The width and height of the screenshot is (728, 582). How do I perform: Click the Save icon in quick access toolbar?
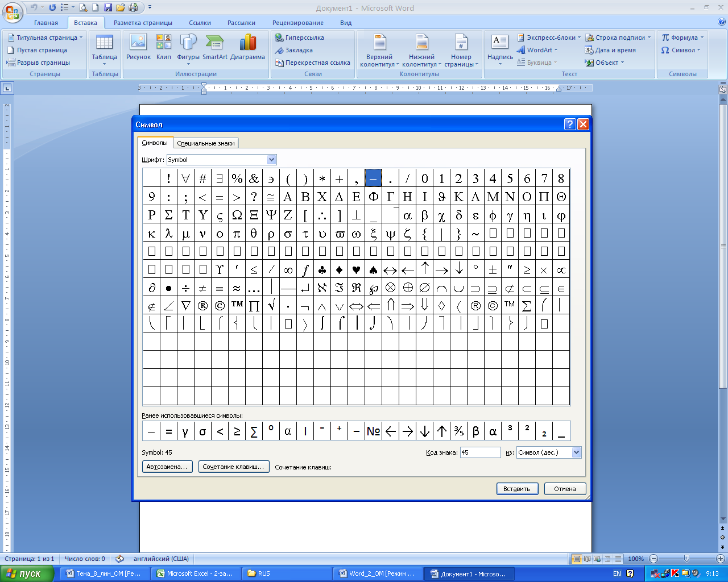click(x=108, y=8)
